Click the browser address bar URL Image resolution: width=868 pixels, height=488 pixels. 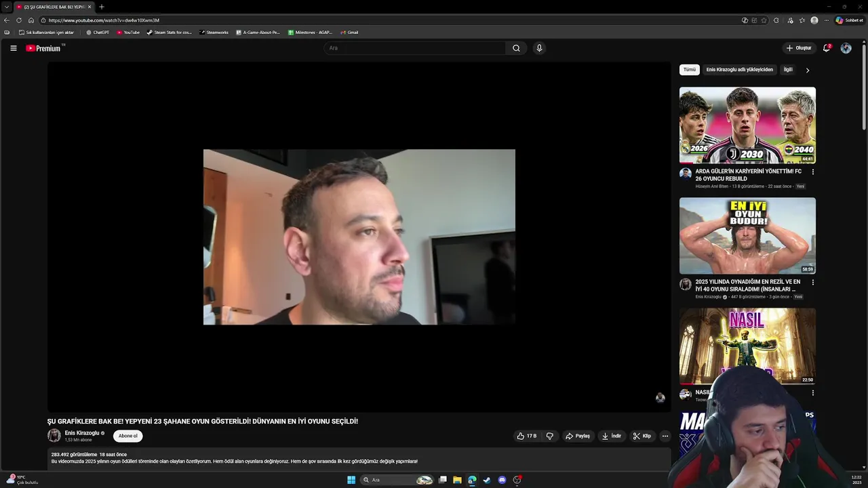pyautogui.click(x=104, y=20)
